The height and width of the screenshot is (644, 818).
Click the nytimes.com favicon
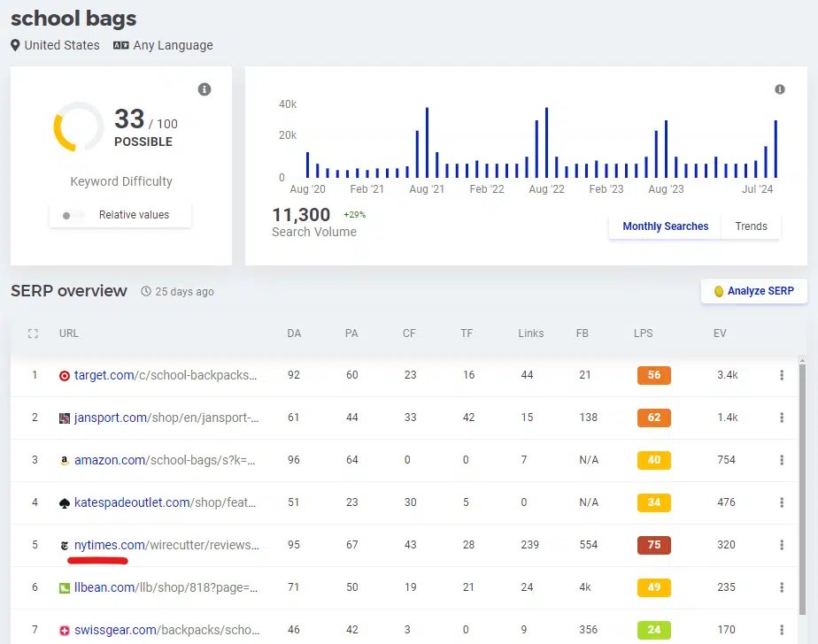point(64,546)
